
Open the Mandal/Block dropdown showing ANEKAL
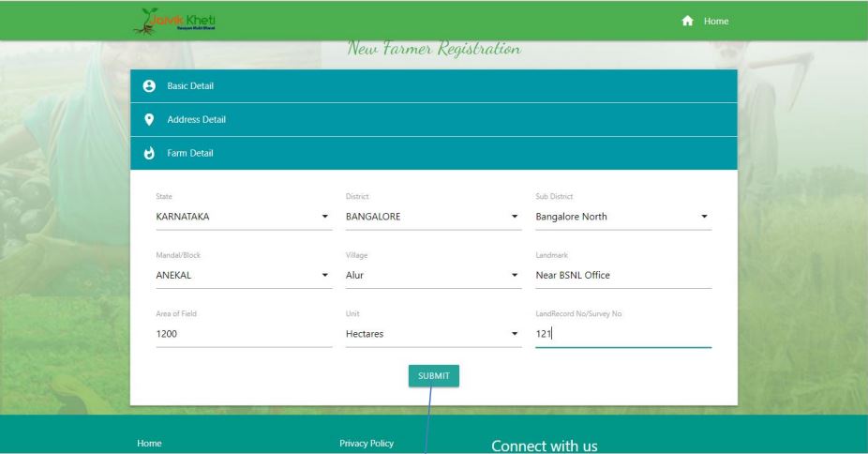coord(244,275)
